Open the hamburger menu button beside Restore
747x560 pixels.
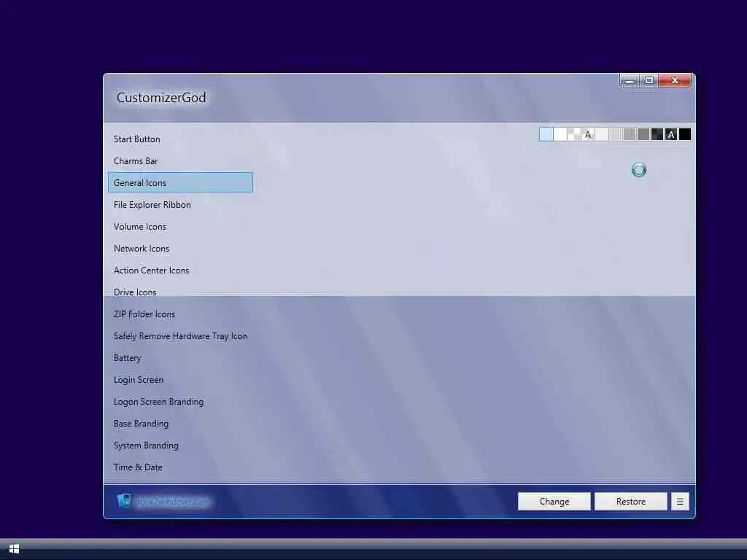point(680,502)
